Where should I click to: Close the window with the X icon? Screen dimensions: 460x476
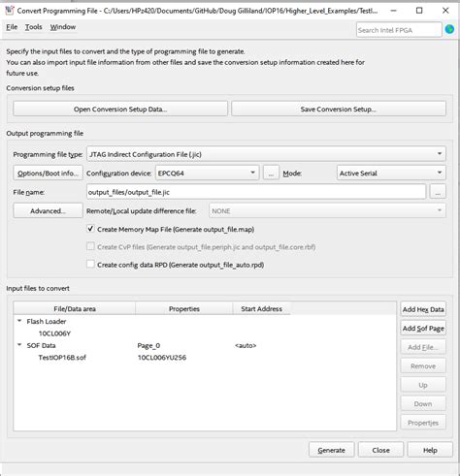(x=445, y=11)
